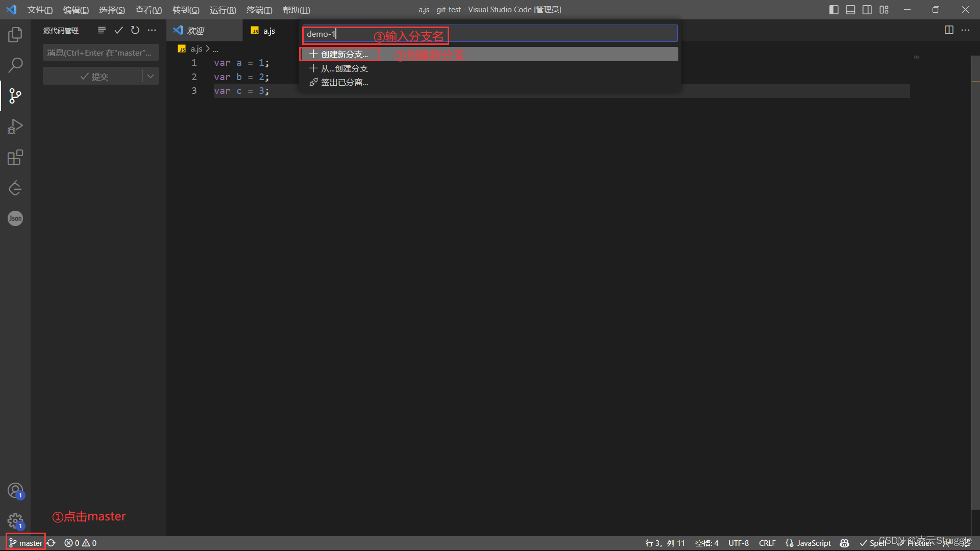The width and height of the screenshot is (980, 551).
Task: Click the Spell checker status item
Action: 873,543
